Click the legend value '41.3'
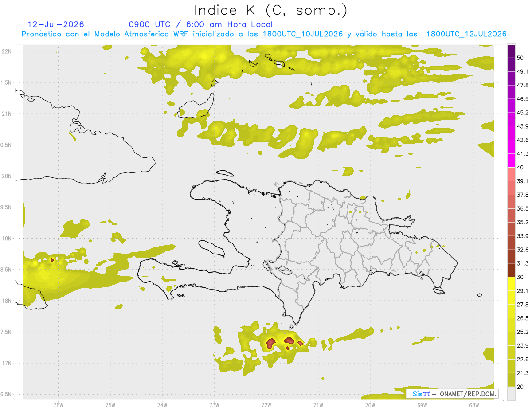 523,154
